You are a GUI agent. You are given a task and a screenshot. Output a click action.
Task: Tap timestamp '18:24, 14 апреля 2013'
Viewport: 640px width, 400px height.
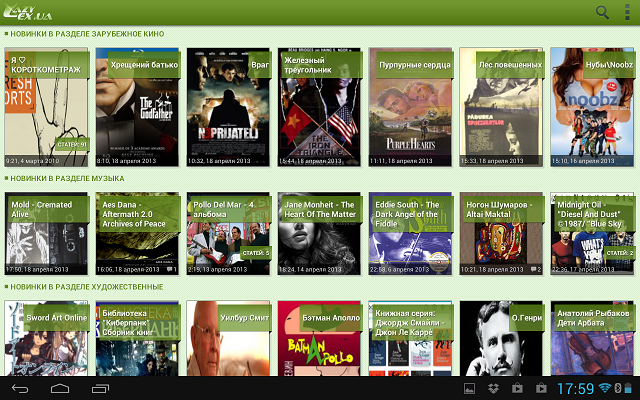[x=310, y=270]
